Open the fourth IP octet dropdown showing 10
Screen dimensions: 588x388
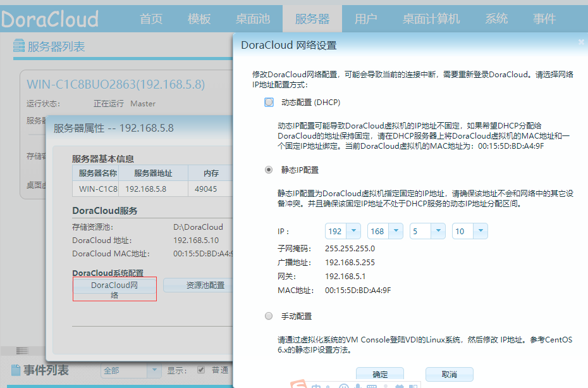tap(481, 231)
